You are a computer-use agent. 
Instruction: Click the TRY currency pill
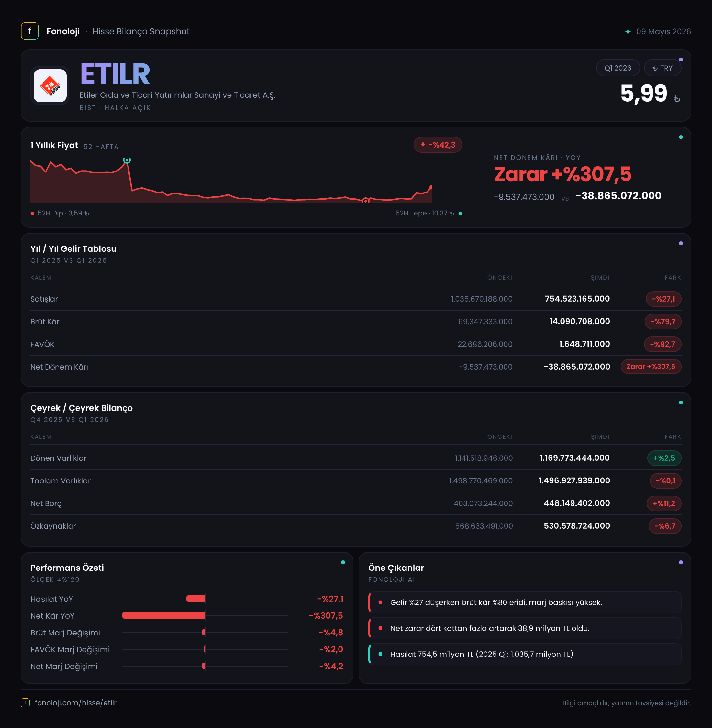tap(662, 68)
